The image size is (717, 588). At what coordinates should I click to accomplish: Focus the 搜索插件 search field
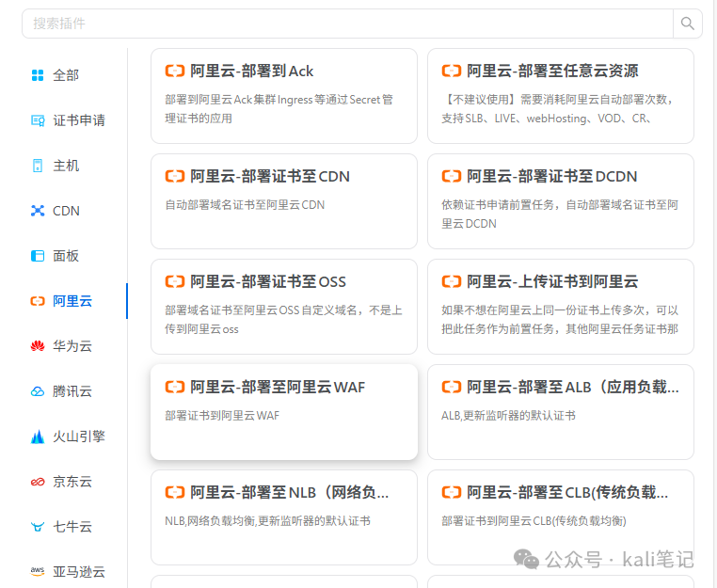pyautogui.click(x=347, y=24)
